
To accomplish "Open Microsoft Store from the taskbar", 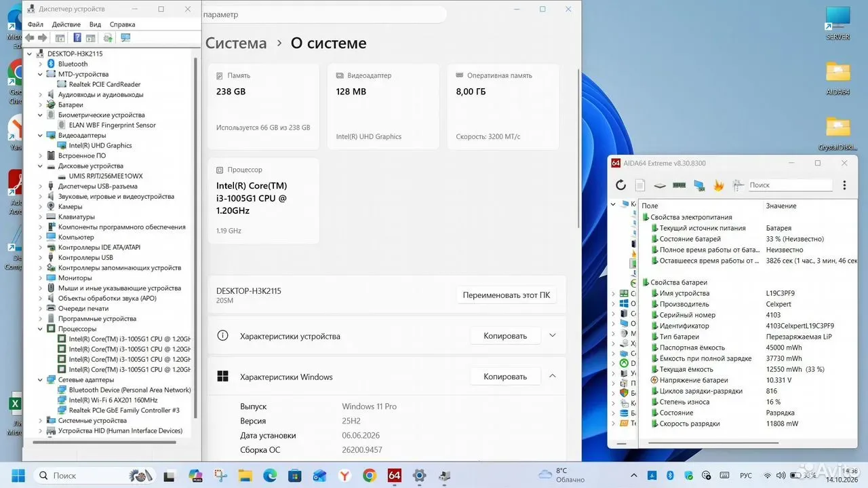I will pos(295,475).
